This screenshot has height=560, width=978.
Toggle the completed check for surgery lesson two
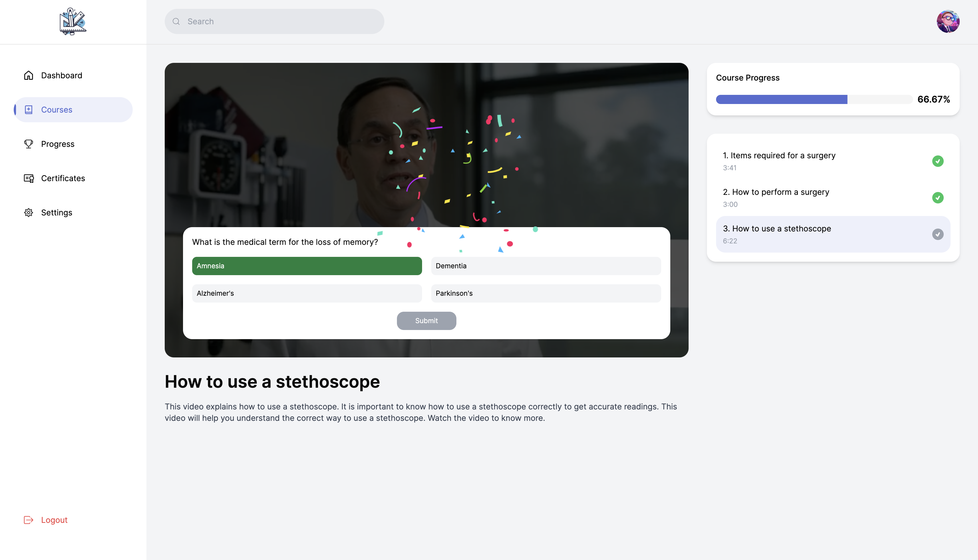tap(937, 198)
